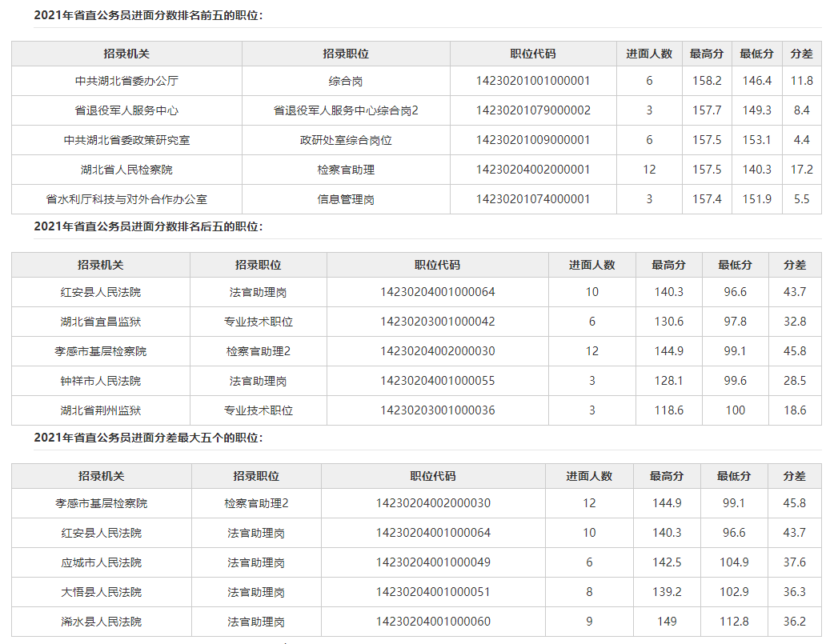Click position code 14230204001000060

pos(433,622)
